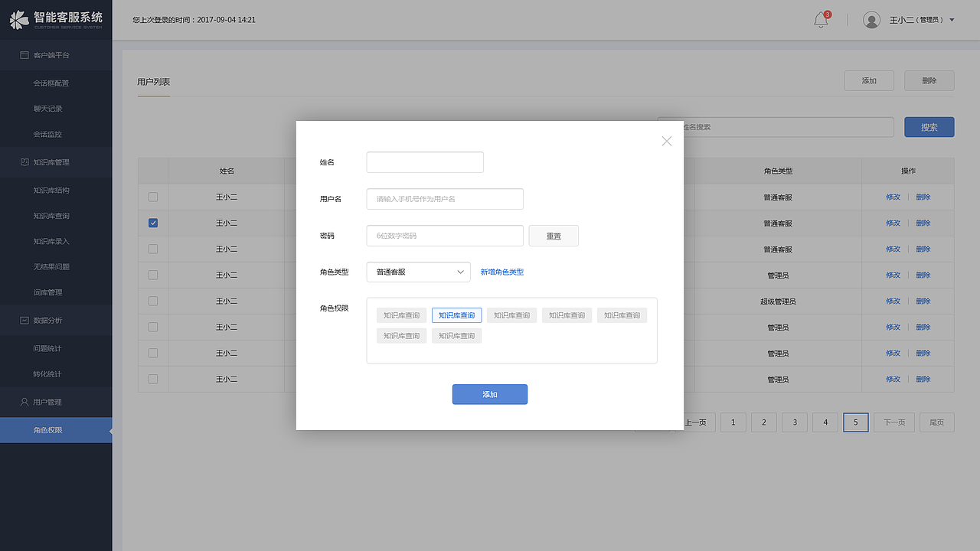Collapse the 知识库管理 sidebar section
Screen dimensions: 980x551
coord(56,162)
